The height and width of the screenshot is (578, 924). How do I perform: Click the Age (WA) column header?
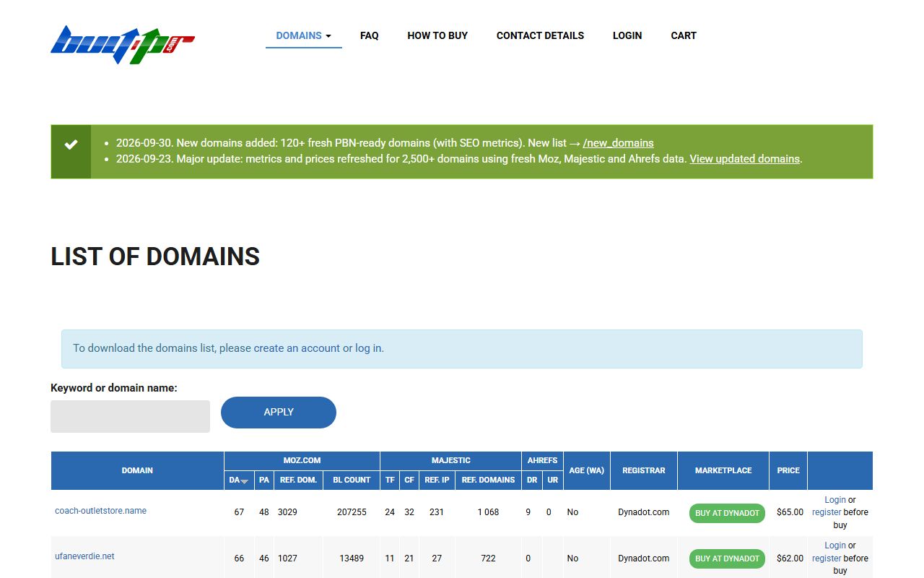587,470
